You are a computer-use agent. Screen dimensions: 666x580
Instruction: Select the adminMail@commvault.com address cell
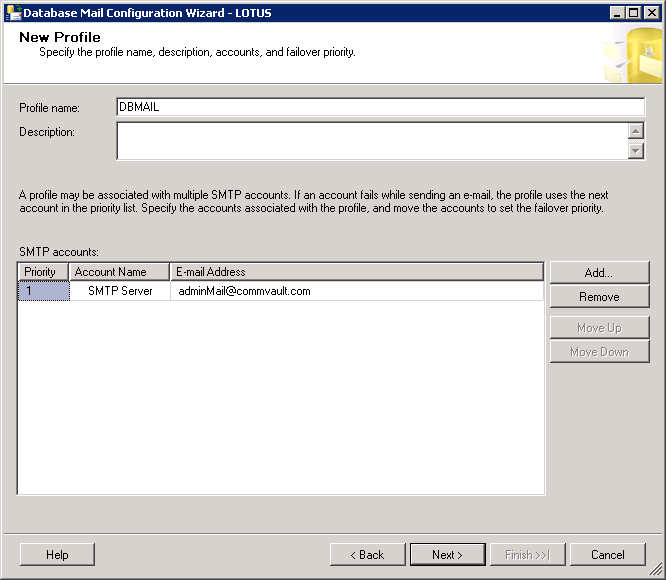(x=357, y=291)
